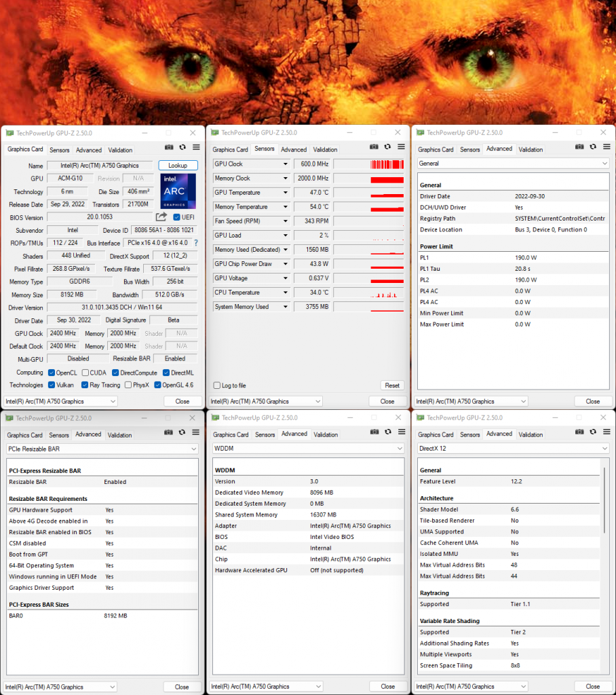Open Validation tab in the WDDM window
Image resolution: width=616 pixels, height=695 pixels.
pyautogui.click(x=326, y=435)
